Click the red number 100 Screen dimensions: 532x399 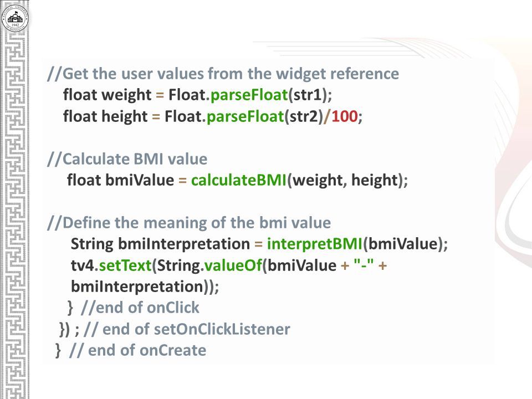[344, 116]
